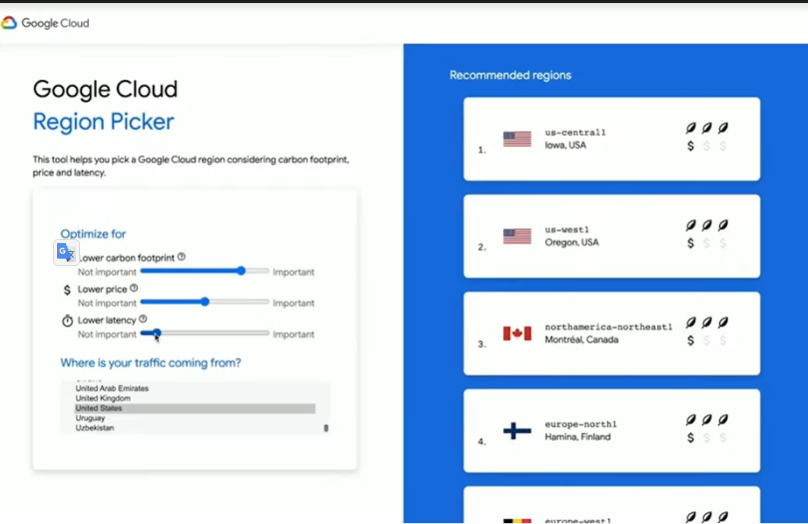808x524 pixels.
Task: Click the dollar sign icon beside Lower price
Action: pos(67,290)
